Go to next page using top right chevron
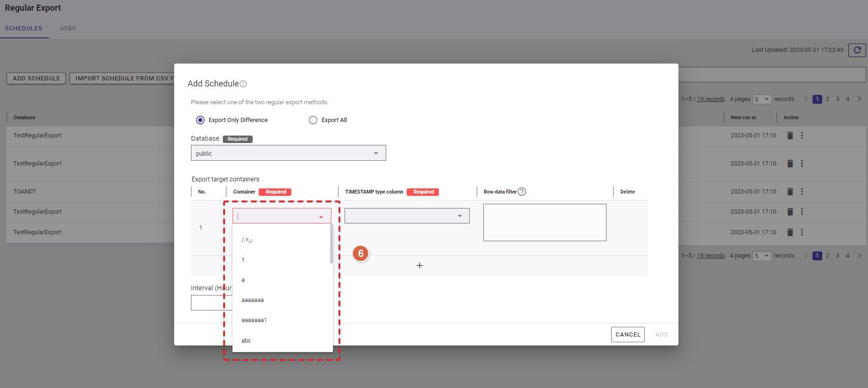This screenshot has height=388, width=868. coord(859,99)
